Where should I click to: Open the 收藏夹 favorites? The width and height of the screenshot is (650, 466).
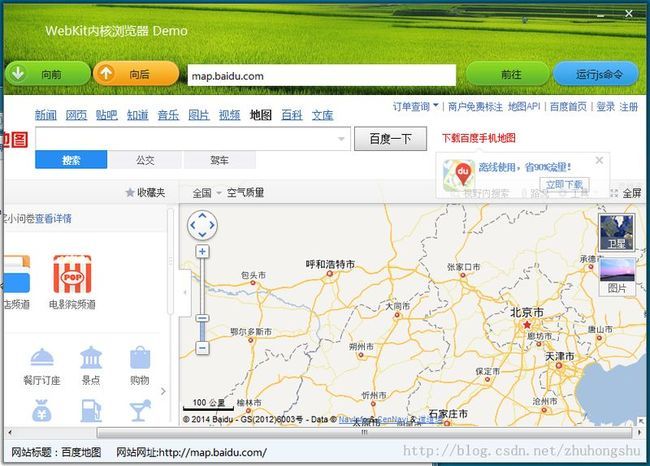(x=145, y=192)
